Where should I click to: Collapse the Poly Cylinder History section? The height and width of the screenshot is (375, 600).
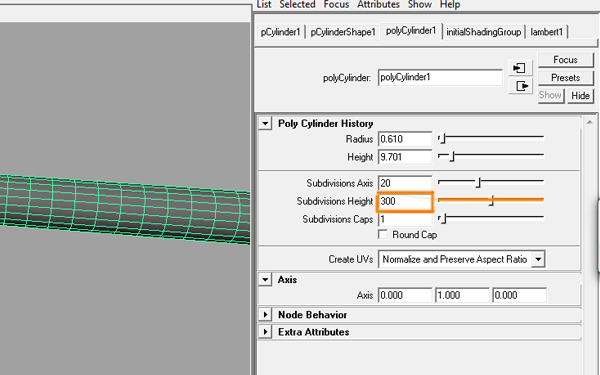pos(265,123)
